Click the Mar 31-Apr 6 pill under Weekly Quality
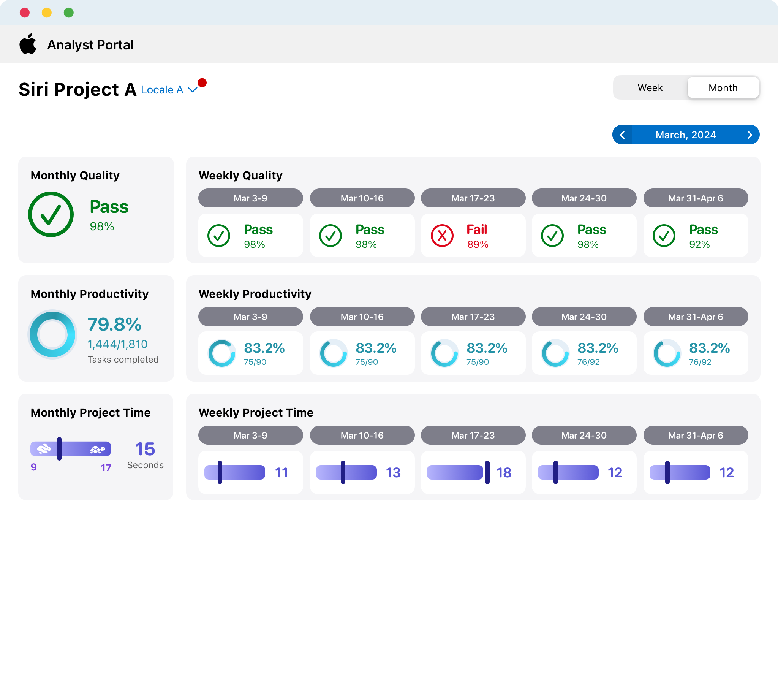This screenshot has height=700, width=778. (x=696, y=198)
